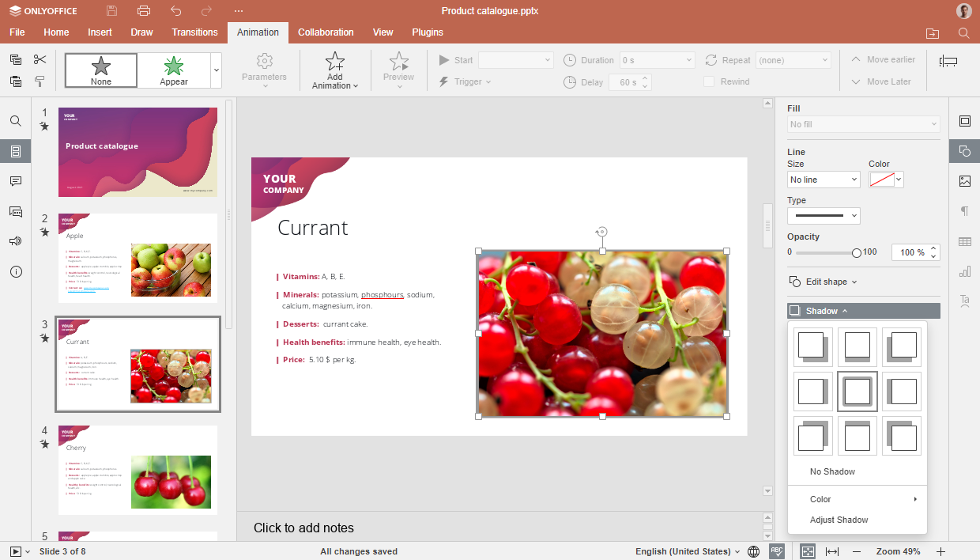Toggle the spell checking icon in status bar
This screenshot has height=560, width=980.
click(777, 551)
